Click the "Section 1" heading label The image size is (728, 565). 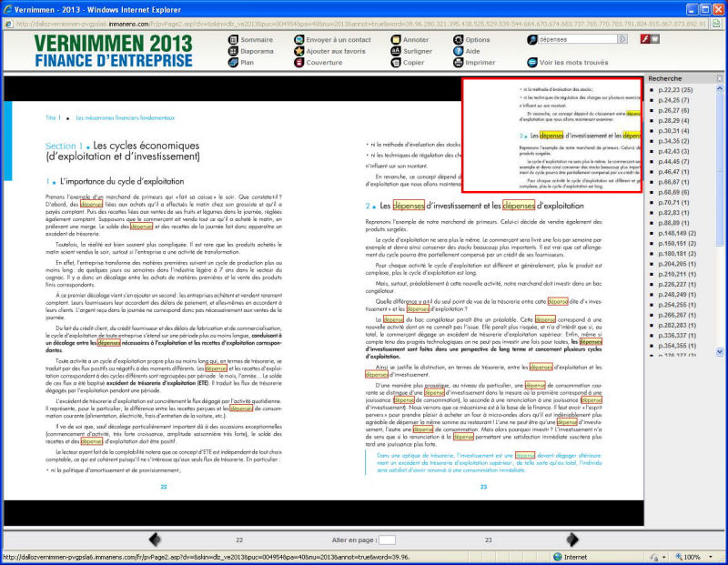64,146
